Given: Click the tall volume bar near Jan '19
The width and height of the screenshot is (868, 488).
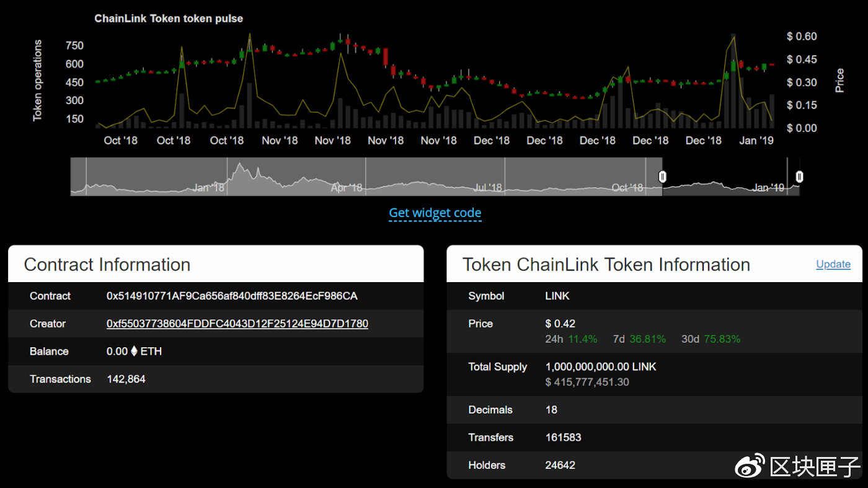Looking at the screenshot, I should pos(733,81).
